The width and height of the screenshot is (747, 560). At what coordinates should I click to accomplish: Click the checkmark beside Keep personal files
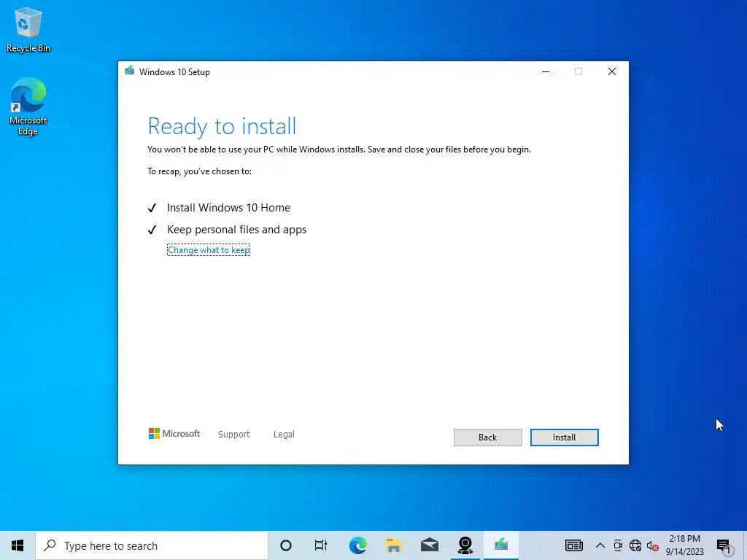point(152,230)
